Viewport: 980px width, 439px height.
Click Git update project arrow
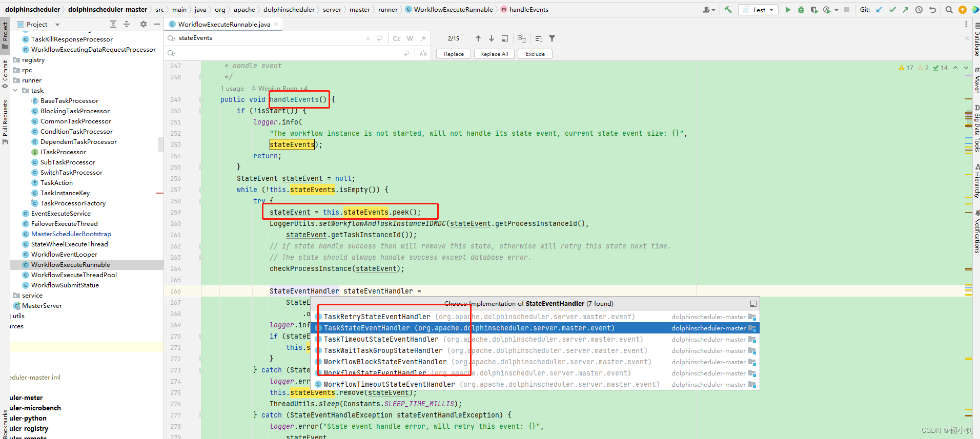tap(879, 10)
